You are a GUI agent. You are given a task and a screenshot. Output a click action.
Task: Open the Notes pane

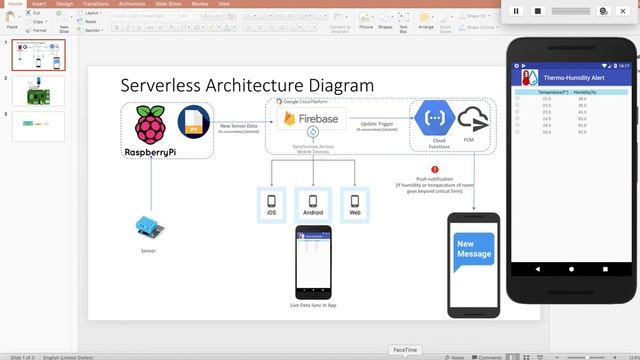click(x=454, y=357)
